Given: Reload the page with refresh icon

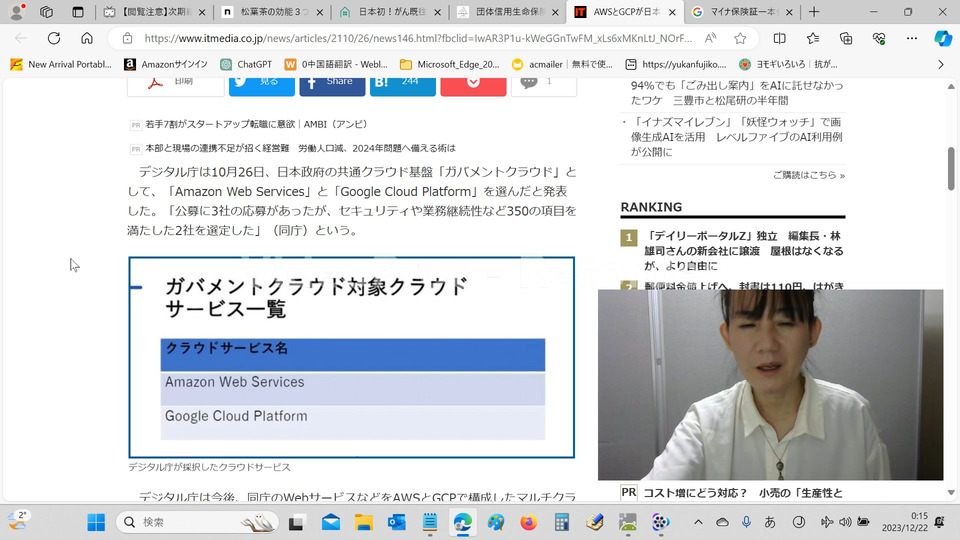Looking at the screenshot, I should coord(54,38).
